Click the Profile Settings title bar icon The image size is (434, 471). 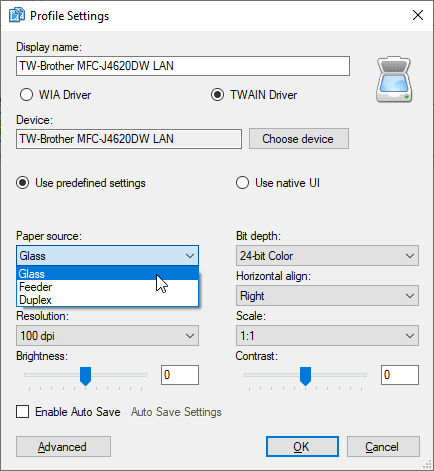point(17,15)
